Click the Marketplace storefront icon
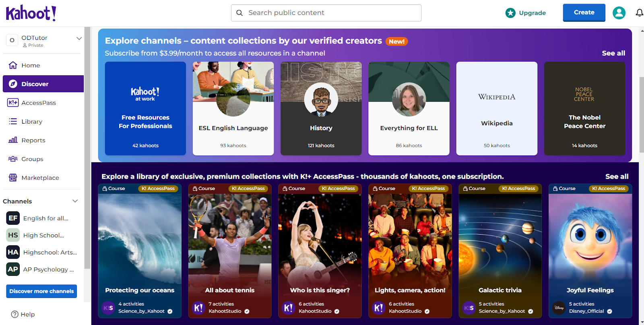The height and width of the screenshot is (325, 644). coord(13,178)
